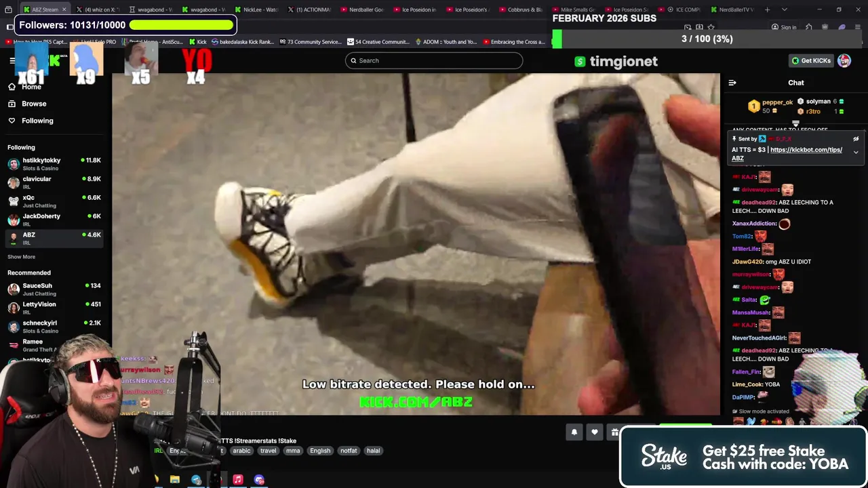Open LettyVision recommended channel
Viewport: 868px width, 488px height.
(x=54, y=308)
